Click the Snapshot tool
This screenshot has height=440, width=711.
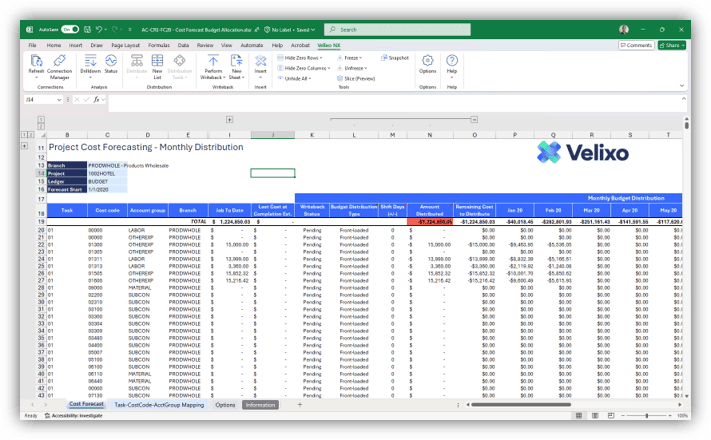pos(395,58)
